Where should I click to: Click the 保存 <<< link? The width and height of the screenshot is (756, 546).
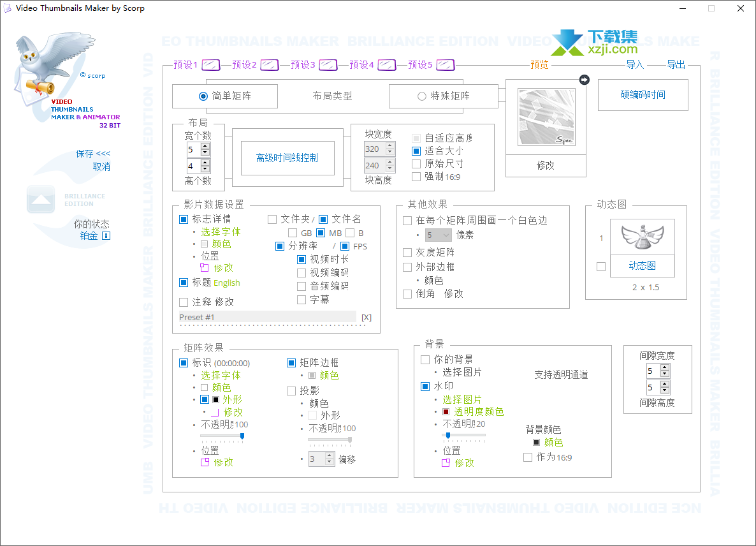point(93,154)
